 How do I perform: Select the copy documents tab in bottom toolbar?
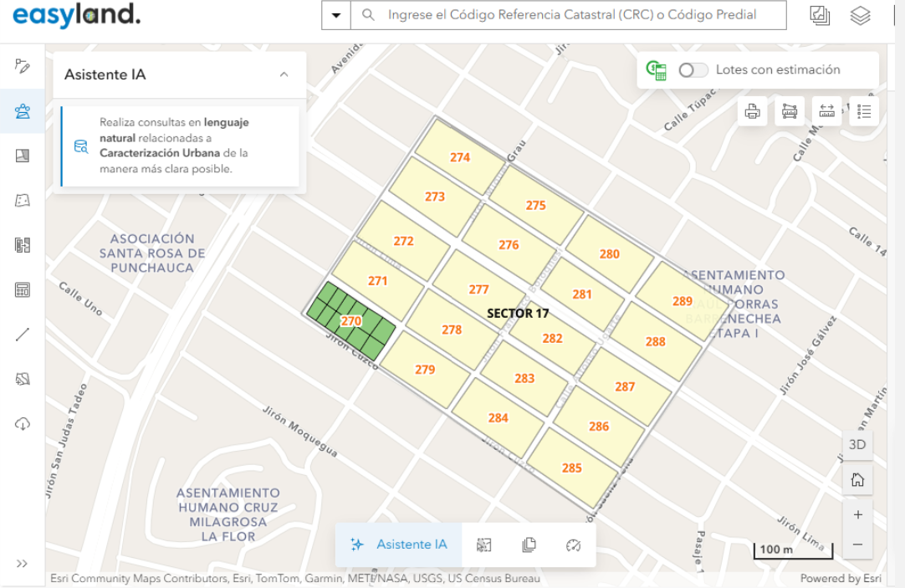click(529, 545)
